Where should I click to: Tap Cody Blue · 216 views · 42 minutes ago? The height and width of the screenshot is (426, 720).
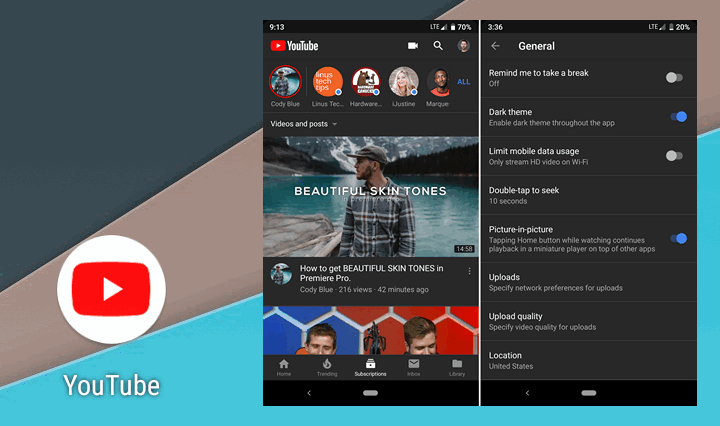click(x=364, y=289)
